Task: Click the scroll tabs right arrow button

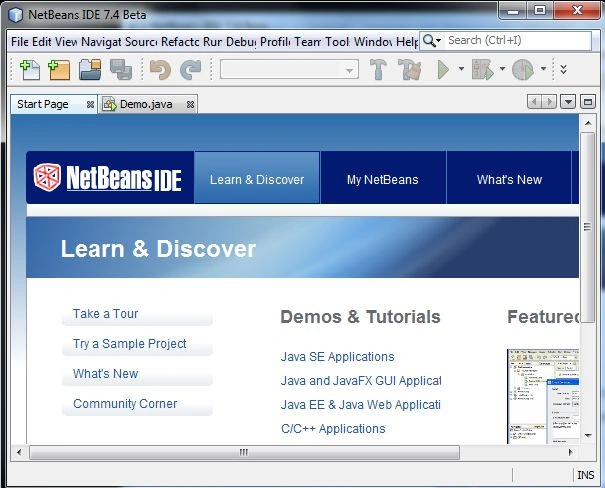Action: pos(549,102)
